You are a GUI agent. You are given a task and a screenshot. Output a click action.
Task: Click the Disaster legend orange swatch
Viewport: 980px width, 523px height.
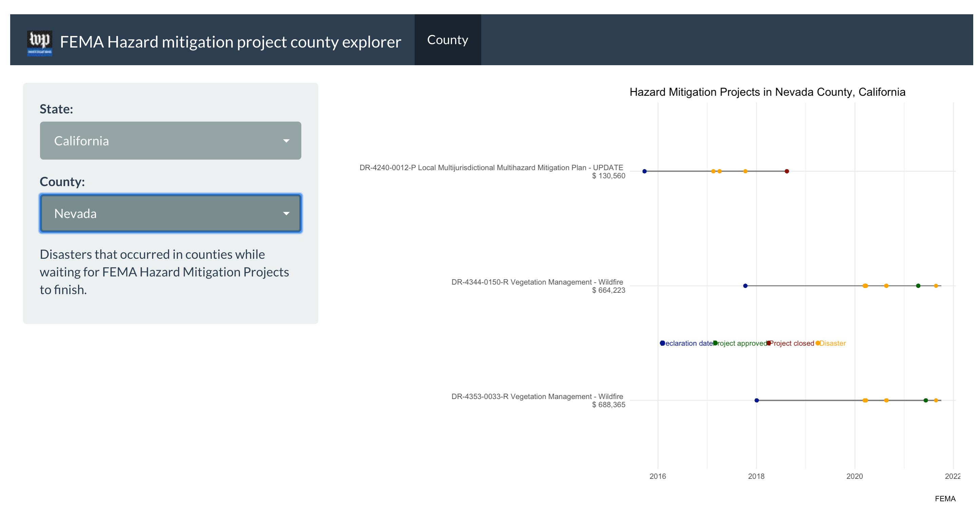point(817,343)
